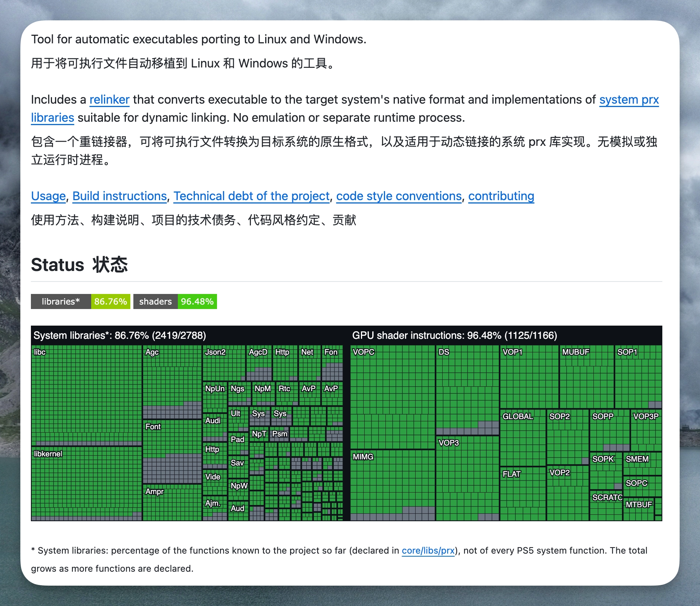Select the GLOBAL shader instruction block
Image resolution: width=700 pixels, height=606 pixels.
(x=523, y=438)
